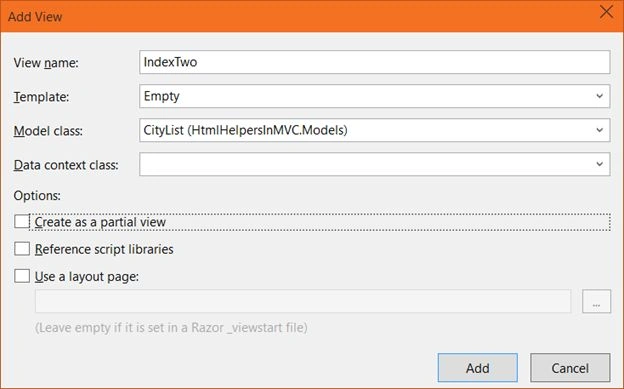This screenshot has height=389, width=624.
Task: Click the Template label
Action: click(x=41, y=97)
